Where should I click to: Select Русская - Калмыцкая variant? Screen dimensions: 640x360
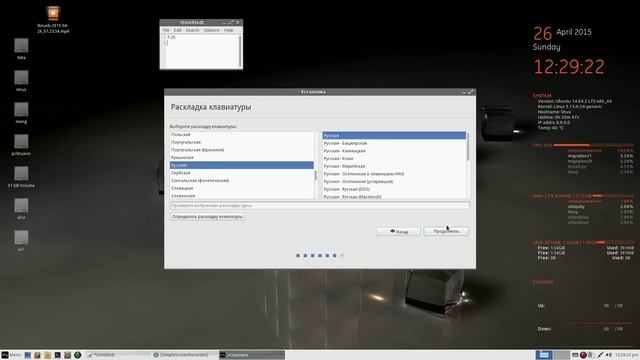tap(394, 151)
